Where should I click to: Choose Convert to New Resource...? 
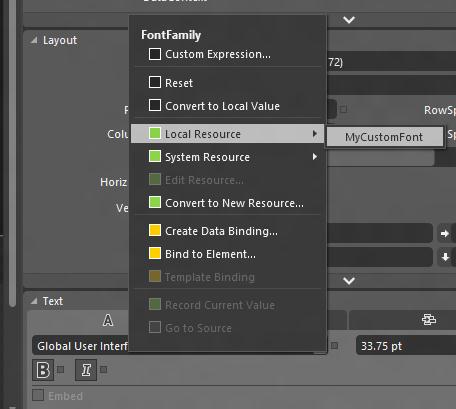[227, 203]
